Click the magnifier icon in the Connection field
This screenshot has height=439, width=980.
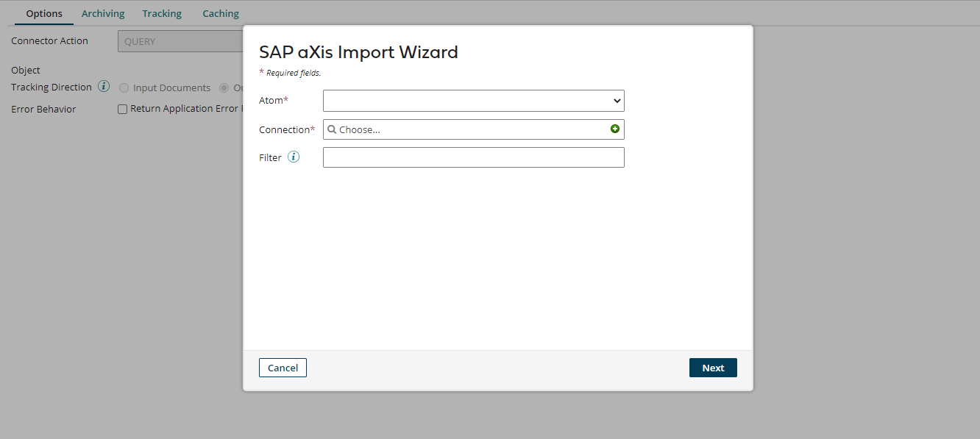332,129
